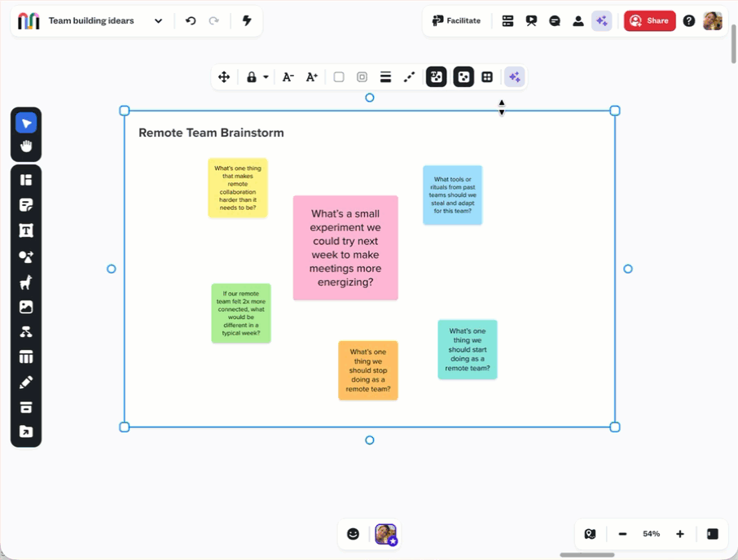738x560 pixels.
Task: Select the pencil draw tool
Action: click(26, 383)
